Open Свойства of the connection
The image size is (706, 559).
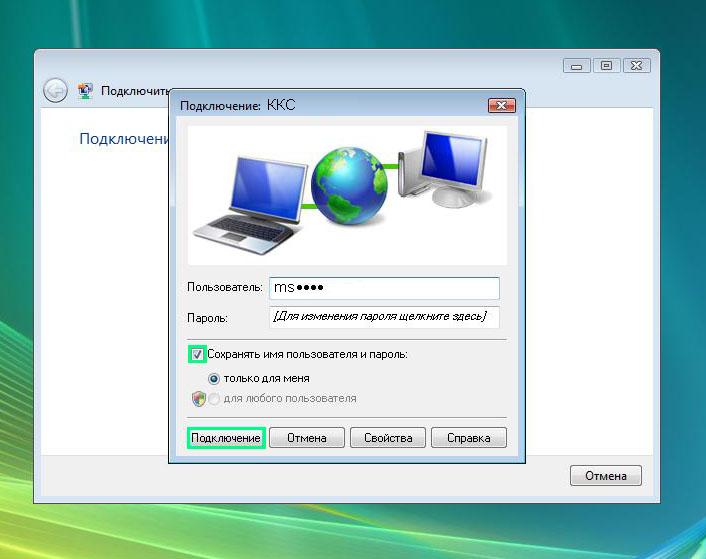click(388, 438)
